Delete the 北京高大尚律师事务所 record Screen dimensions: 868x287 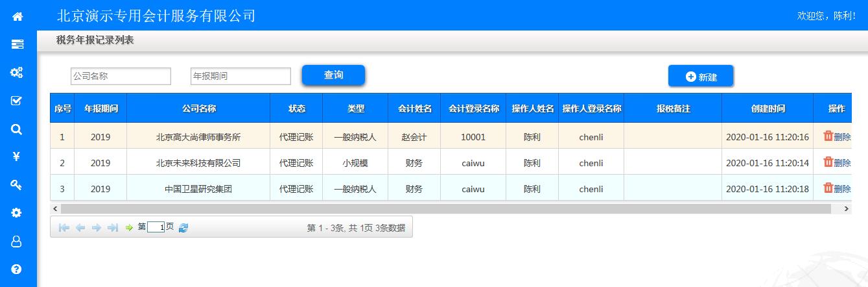click(837, 136)
